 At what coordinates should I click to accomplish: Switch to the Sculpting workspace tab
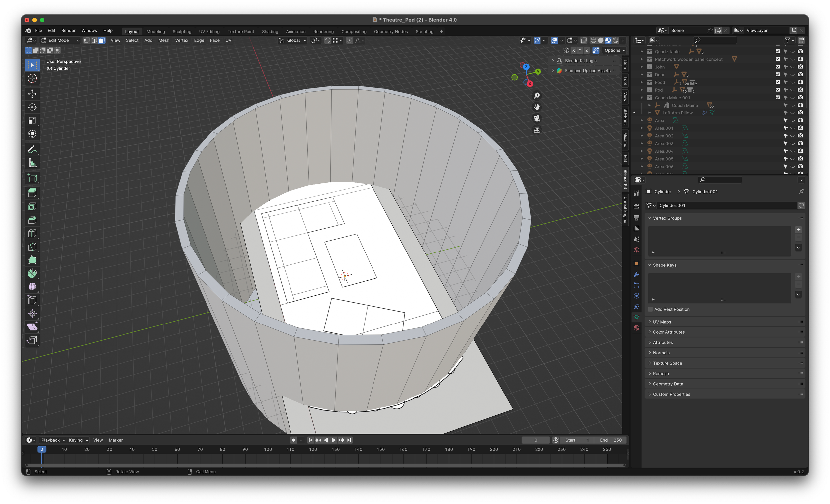182,31
